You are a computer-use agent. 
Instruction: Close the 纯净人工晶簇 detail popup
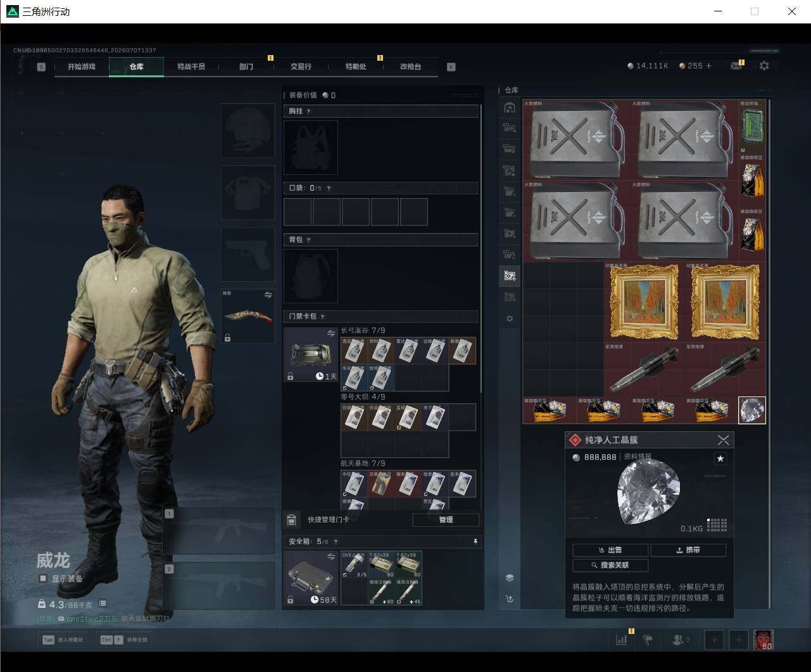click(724, 440)
